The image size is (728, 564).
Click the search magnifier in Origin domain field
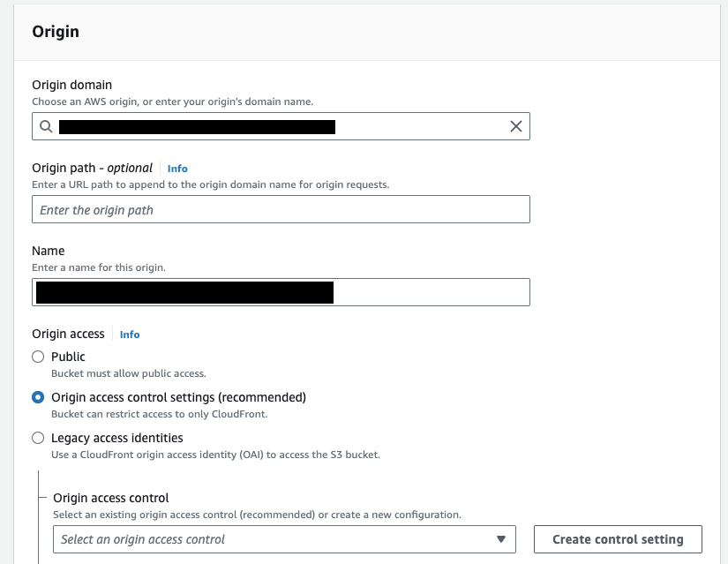coord(46,126)
